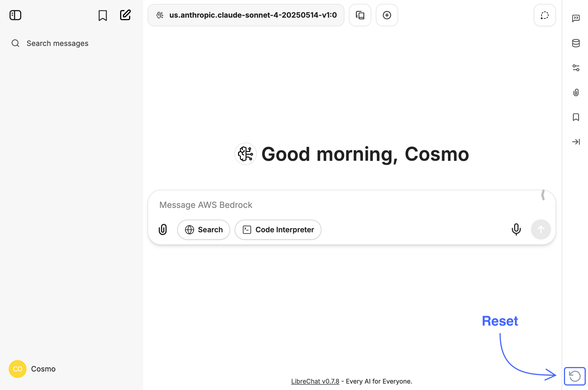The height and width of the screenshot is (390, 588).
Task: Enable the Code Interpreter option
Action: 278,229
